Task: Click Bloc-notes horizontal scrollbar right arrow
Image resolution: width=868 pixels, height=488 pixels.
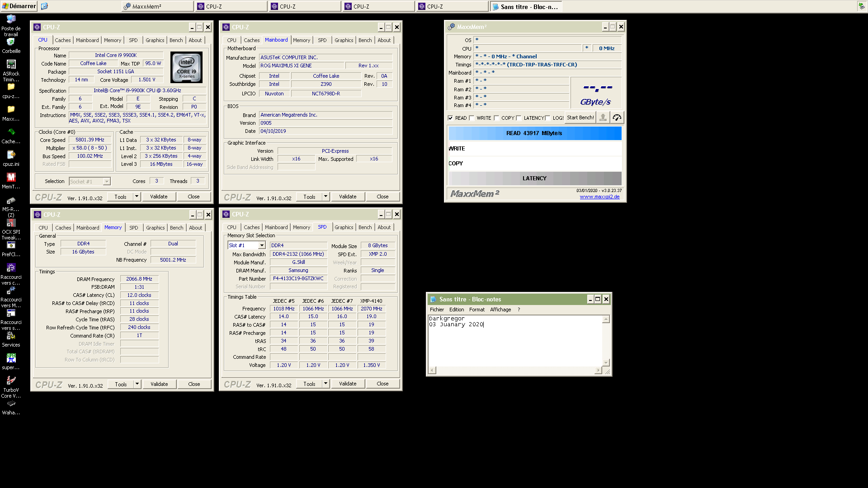Action: (599, 371)
